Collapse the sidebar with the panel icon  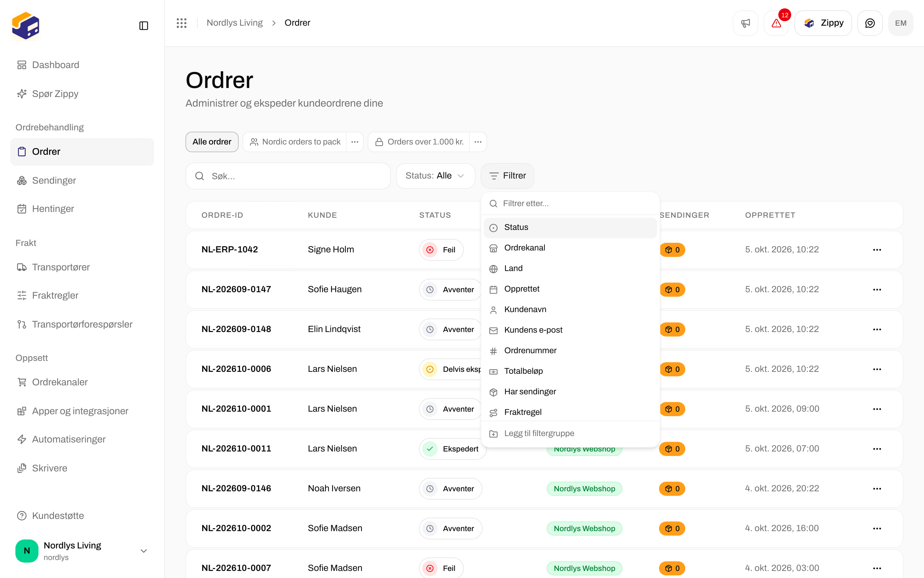[143, 26]
